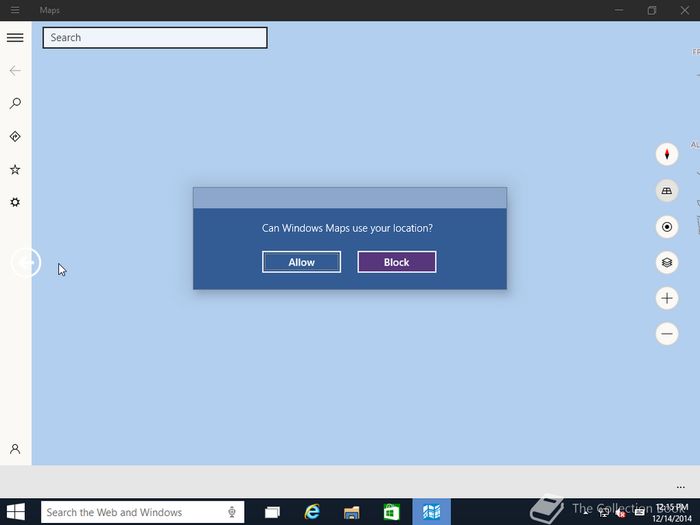Click the taskbar clock and date
Screen dimensions: 700x525
(672, 512)
